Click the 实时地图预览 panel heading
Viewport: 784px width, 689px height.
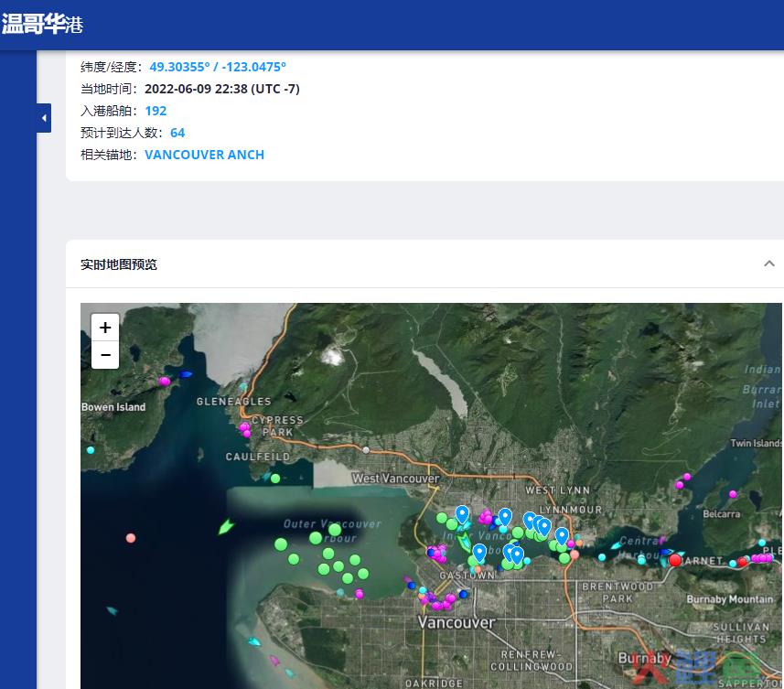(119, 264)
